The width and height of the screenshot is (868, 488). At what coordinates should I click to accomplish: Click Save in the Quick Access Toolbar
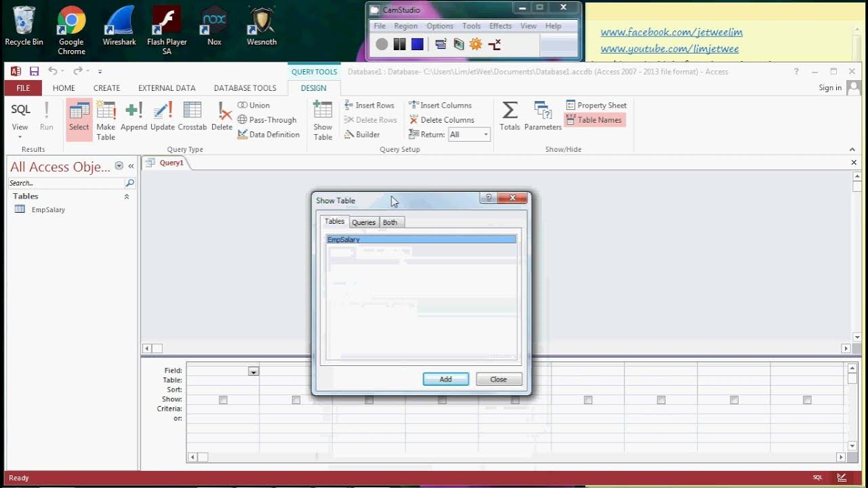(34, 71)
